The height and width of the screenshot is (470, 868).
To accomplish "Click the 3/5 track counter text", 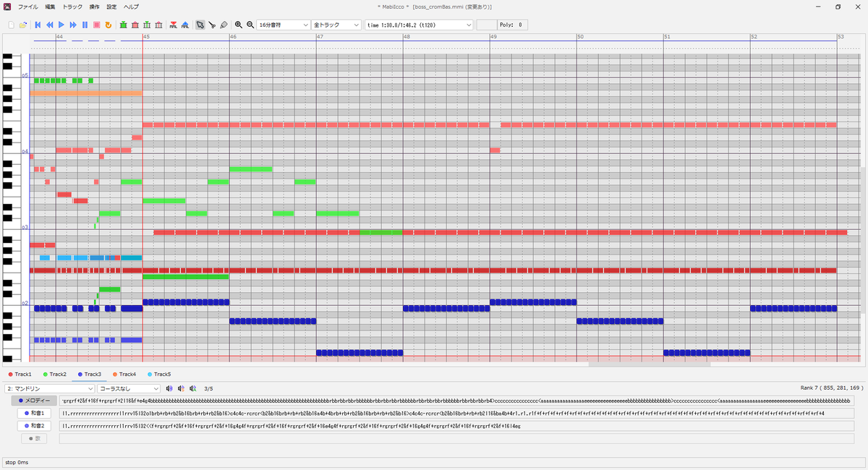I will tap(208, 388).
